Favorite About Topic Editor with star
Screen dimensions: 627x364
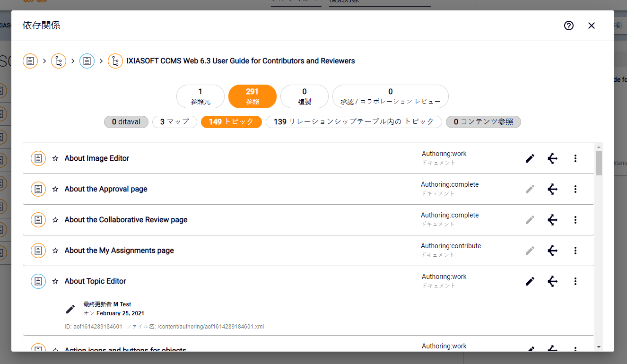(x=55, y=281)
